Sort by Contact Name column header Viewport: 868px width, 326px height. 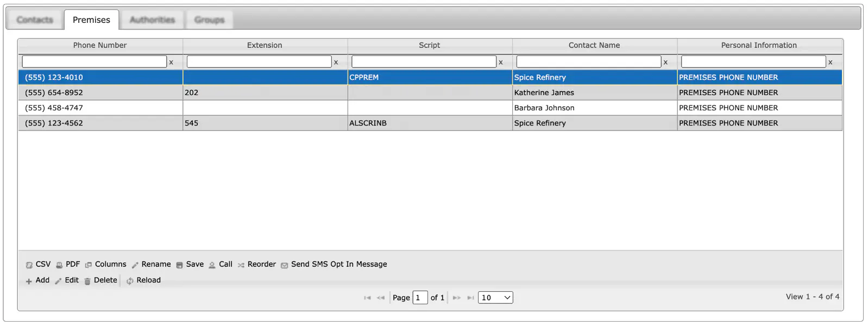coord(594,46)
